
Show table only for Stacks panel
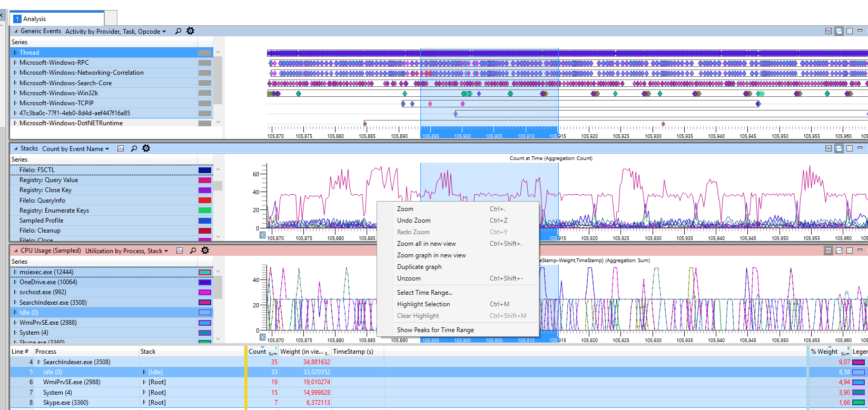click(x=850, y=148)
